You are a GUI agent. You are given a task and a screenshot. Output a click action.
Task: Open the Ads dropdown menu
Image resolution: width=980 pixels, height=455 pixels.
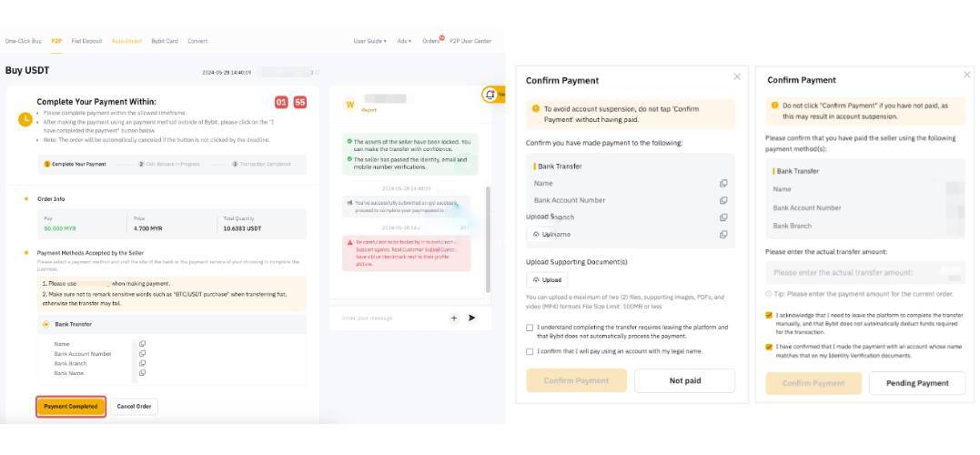coord(404,41)
